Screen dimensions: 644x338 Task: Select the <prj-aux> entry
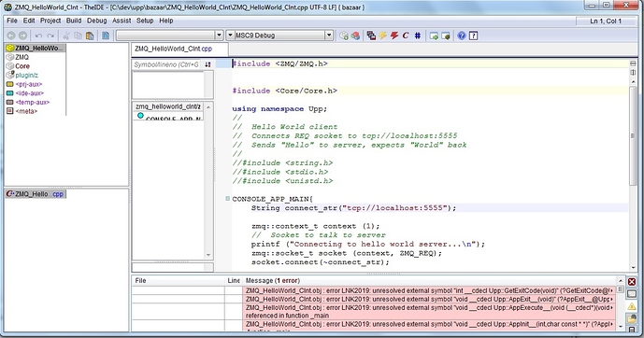(x=36, y=84)
